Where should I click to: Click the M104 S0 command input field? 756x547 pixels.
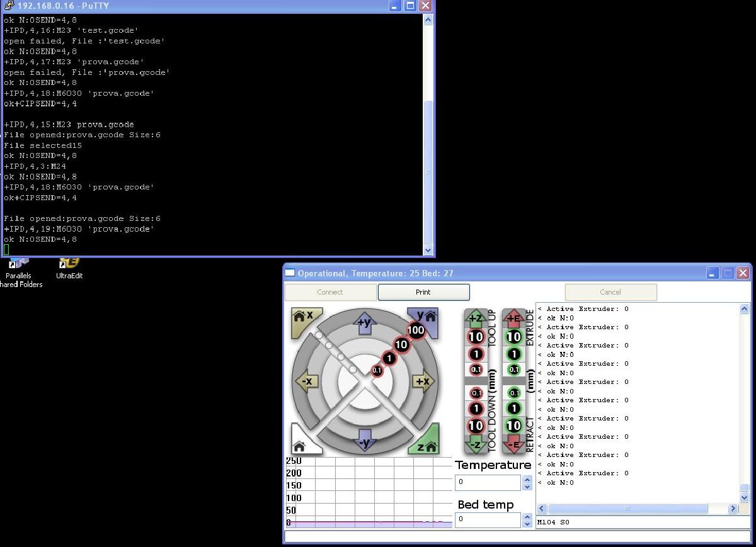point(643,522)
